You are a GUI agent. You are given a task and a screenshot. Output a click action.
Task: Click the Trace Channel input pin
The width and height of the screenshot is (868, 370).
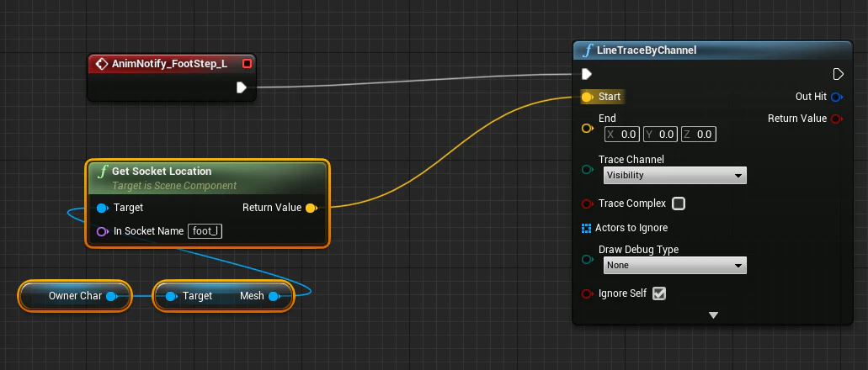[588, 169]
